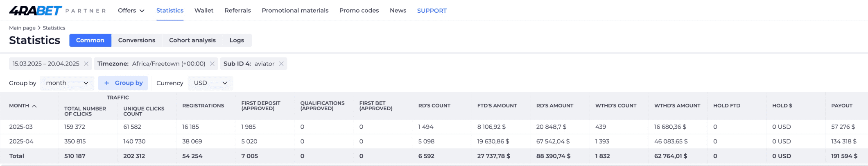Open the Cohort analysis tab
868x166 pixels.
(192, 40)
